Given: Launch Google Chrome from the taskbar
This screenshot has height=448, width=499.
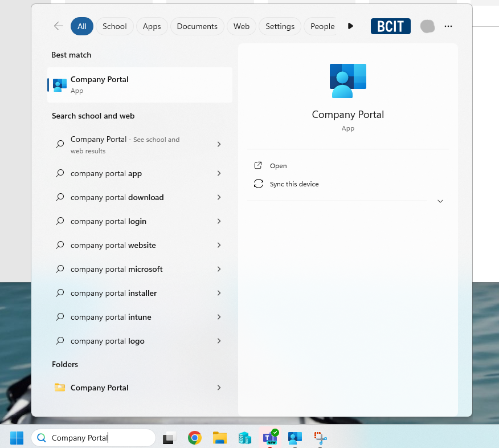Looking at the screenshot, I should point(194,438).
